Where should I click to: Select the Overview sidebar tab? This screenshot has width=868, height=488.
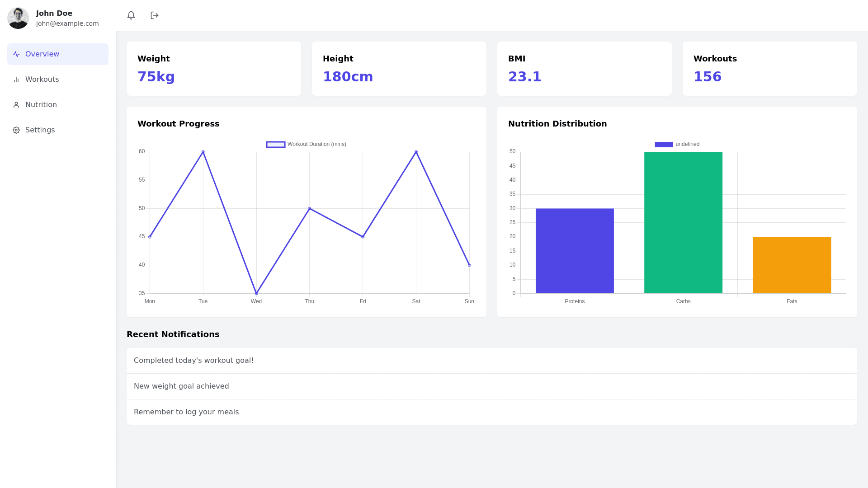(42, 54)
